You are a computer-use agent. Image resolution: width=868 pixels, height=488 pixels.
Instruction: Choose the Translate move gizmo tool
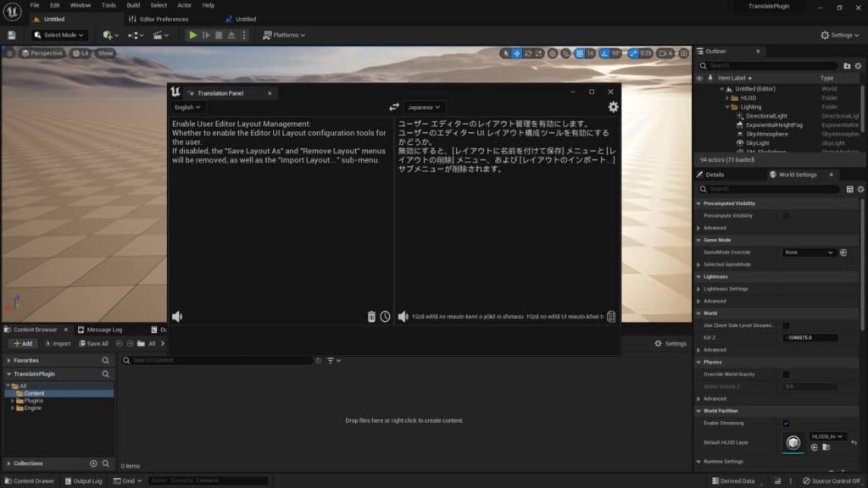516,53
